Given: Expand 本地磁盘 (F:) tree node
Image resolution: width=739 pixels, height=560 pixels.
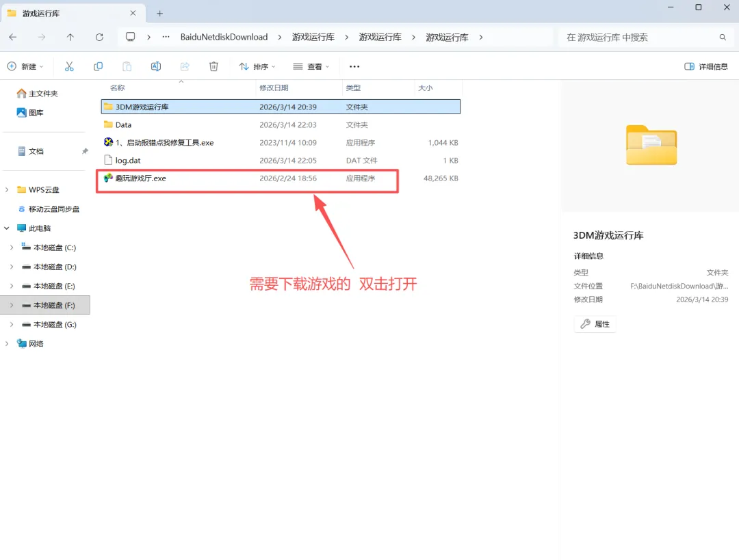Looking at the screenshot, I should pyautogui.click(x=12, y=305).
